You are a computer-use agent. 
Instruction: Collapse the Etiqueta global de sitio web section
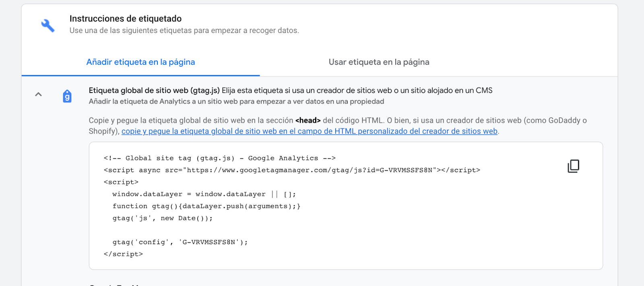coord(38,95)
